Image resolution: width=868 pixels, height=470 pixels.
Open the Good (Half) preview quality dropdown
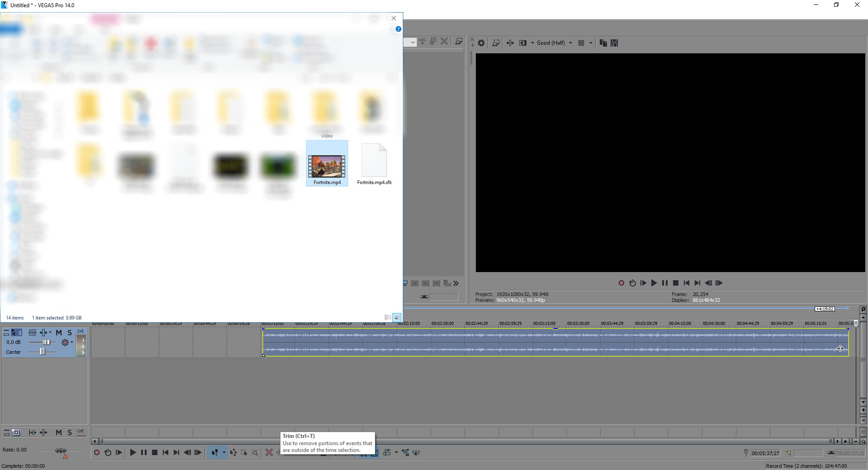555,43
